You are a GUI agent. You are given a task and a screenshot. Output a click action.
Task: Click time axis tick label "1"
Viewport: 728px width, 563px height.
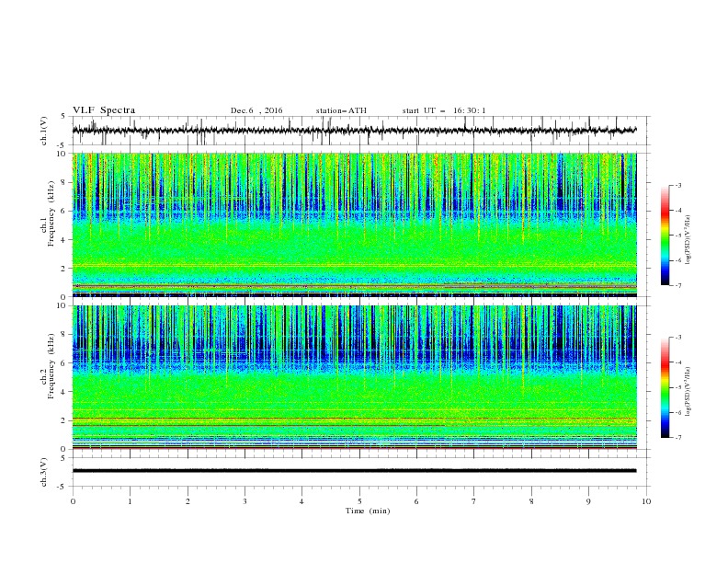pyautogui.click(x=130, y=501)
